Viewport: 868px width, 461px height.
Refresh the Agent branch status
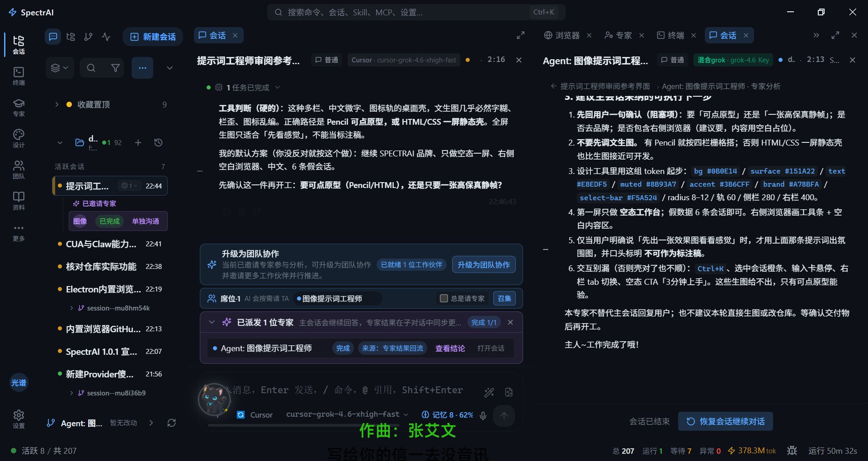(171, 423)
